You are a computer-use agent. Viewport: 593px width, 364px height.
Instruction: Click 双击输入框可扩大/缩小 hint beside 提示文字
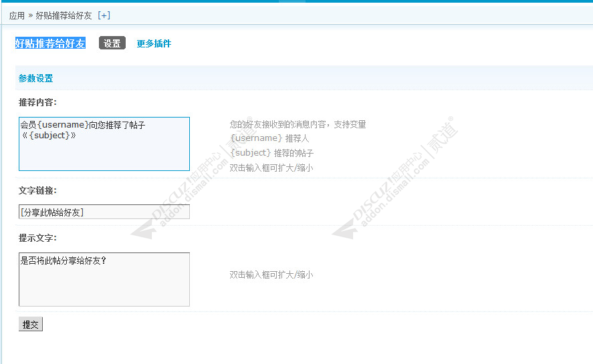tap(271, 275)
